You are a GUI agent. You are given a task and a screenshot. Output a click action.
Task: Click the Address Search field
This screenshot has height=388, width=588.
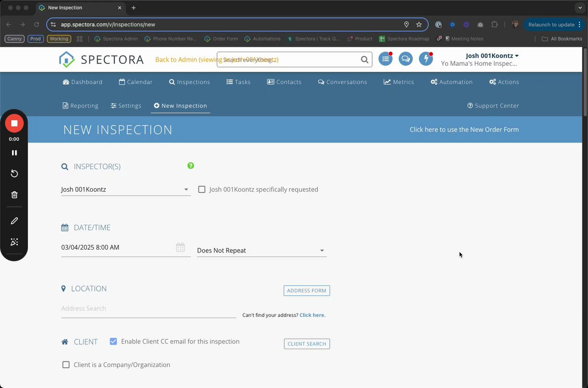(x=148, y=308)
